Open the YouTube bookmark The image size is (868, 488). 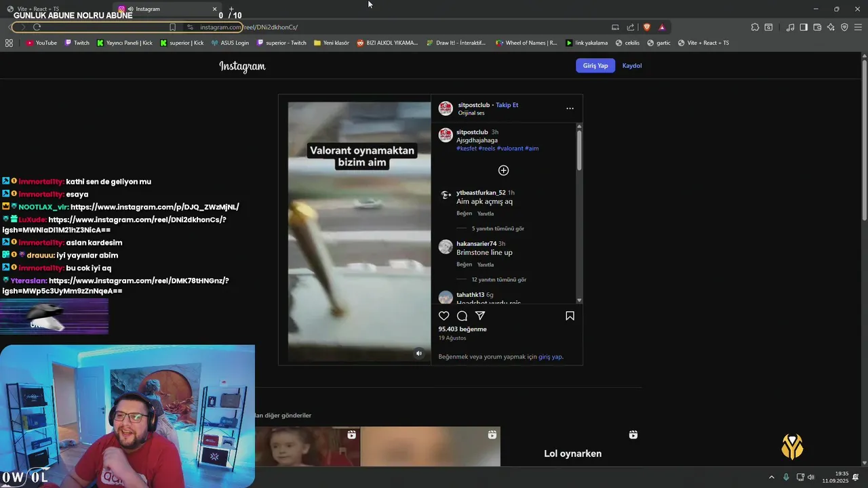tap(41, 43)
